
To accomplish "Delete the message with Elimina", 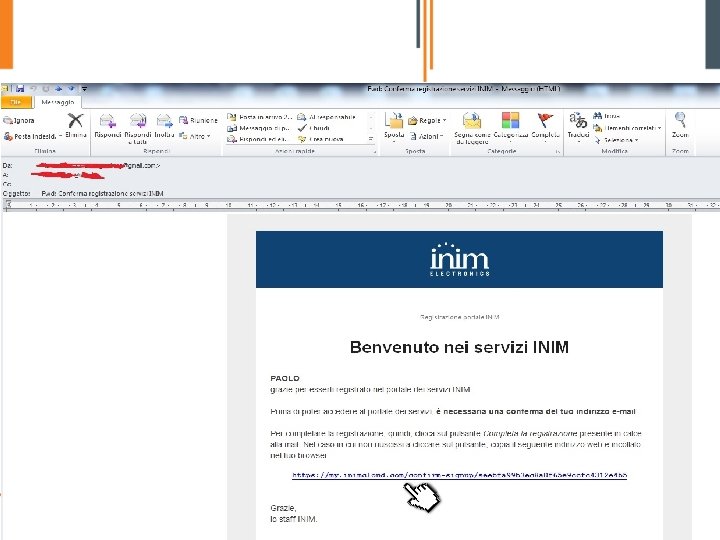I will click(x=75, y=126).
